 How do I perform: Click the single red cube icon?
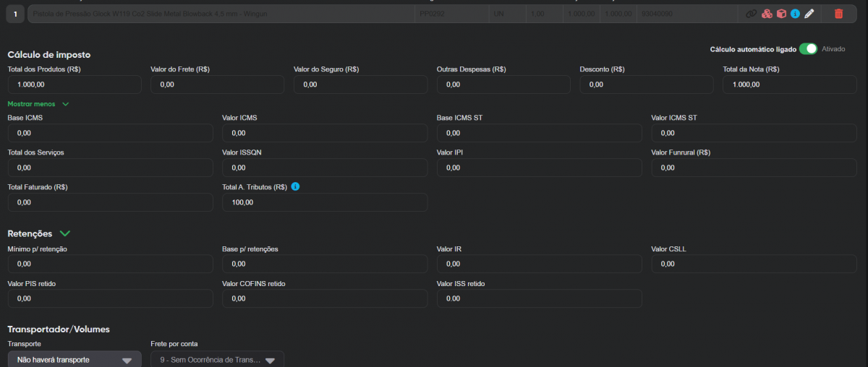[781, 14]
